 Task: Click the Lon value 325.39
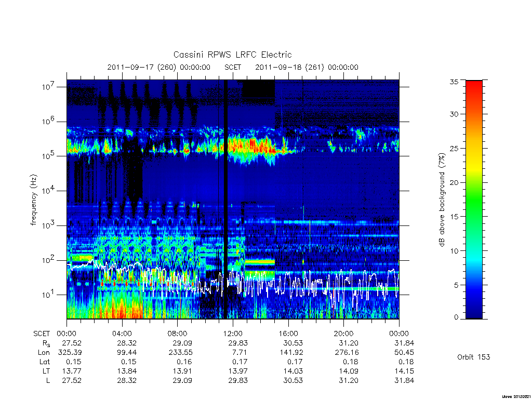coord(70,352)
